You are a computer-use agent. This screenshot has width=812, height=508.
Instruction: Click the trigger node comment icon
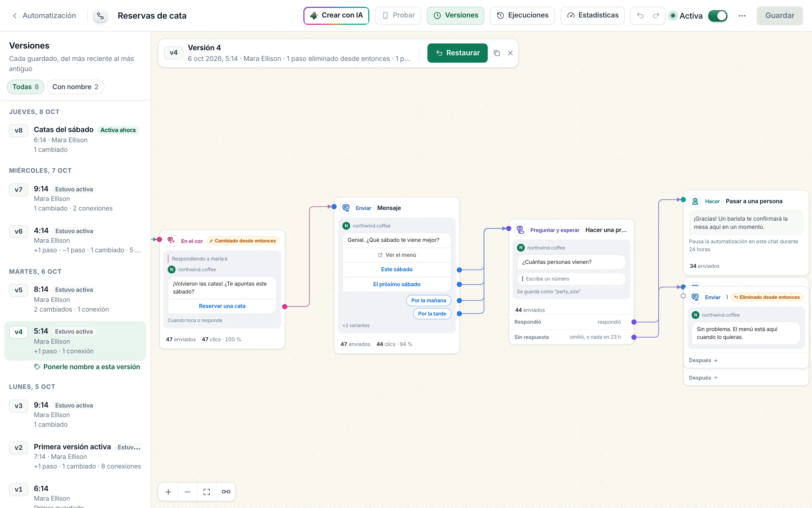click(171, 240)
